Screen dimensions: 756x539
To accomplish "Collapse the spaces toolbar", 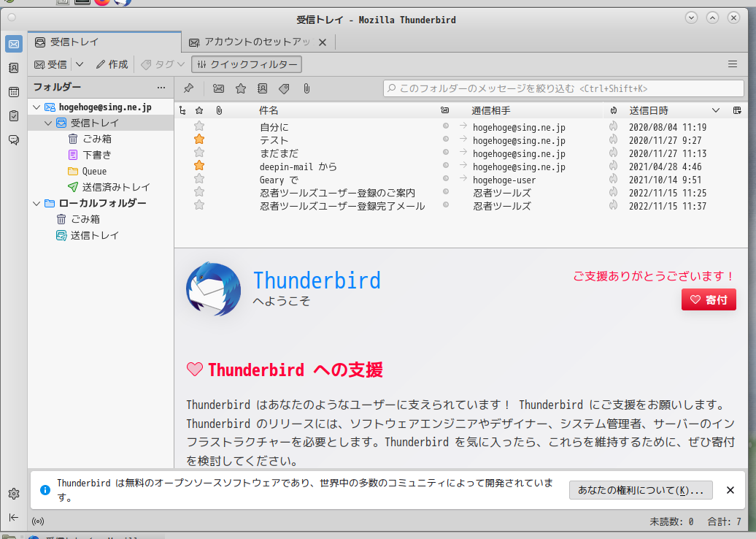I will [14, 517].
